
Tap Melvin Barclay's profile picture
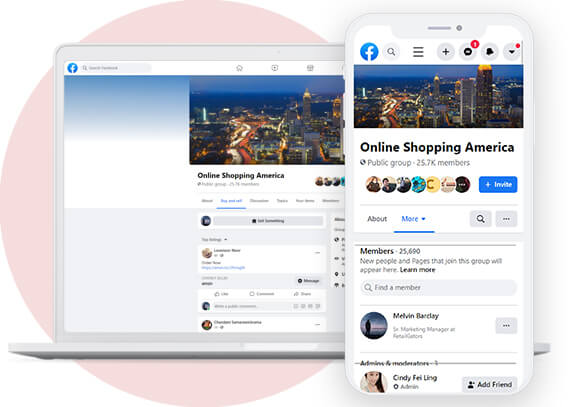click(x=374, y=326)
